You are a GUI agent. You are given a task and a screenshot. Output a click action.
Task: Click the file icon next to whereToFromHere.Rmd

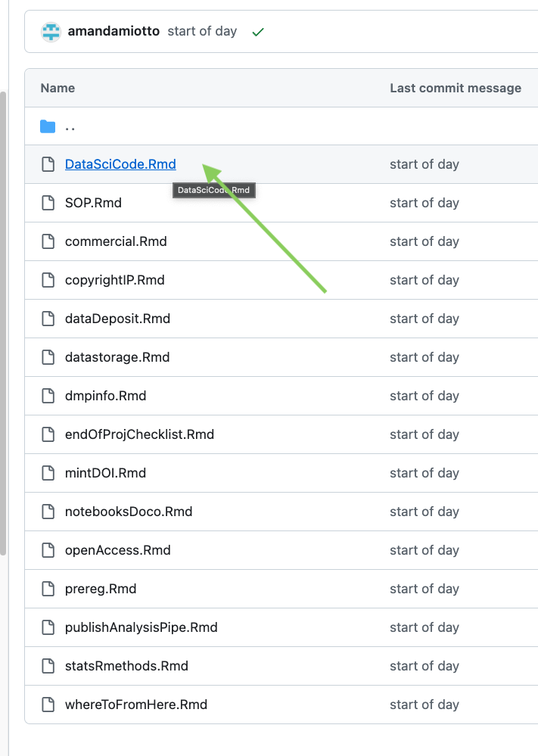[48, 705]
